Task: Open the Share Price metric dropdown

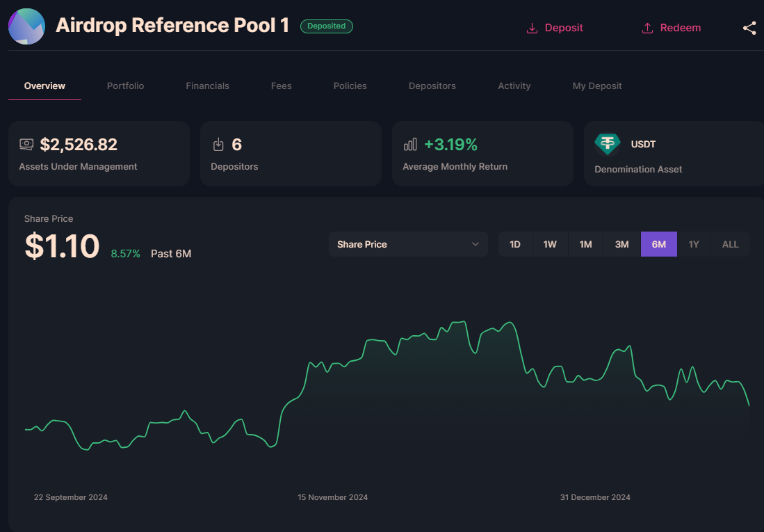Action: 408,244
